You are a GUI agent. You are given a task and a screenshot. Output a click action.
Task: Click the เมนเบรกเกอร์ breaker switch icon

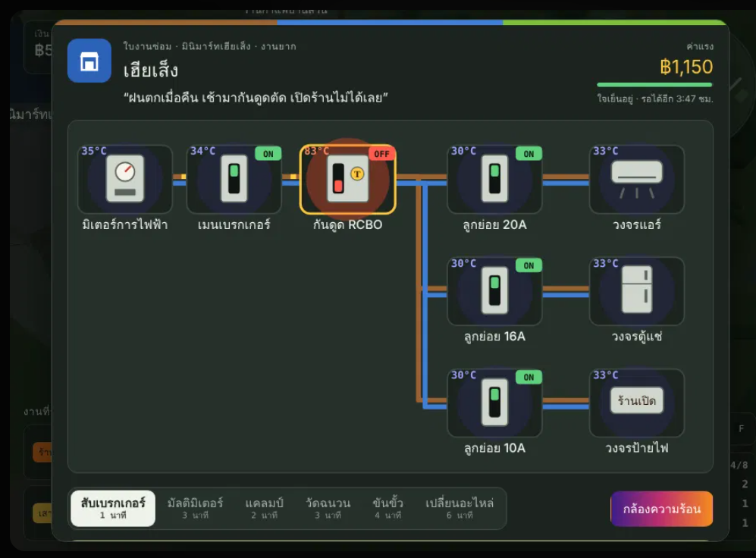click(234, 178)
